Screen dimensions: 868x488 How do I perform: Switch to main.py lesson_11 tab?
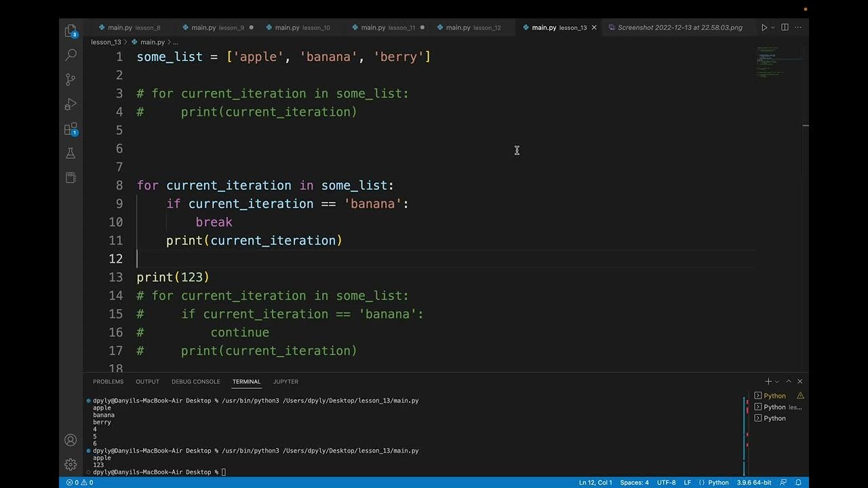click(x=383, y=27)
